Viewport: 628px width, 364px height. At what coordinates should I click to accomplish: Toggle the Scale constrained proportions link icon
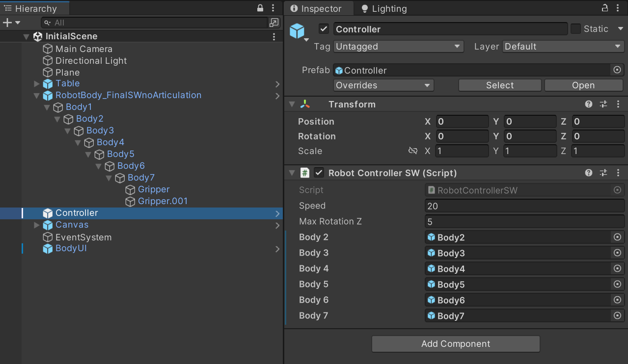[413, 151]
